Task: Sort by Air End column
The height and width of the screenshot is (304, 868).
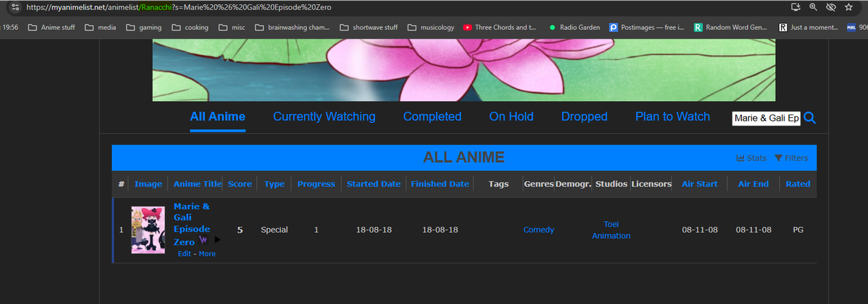Action: pyautogui.click(x=753, y=184)
